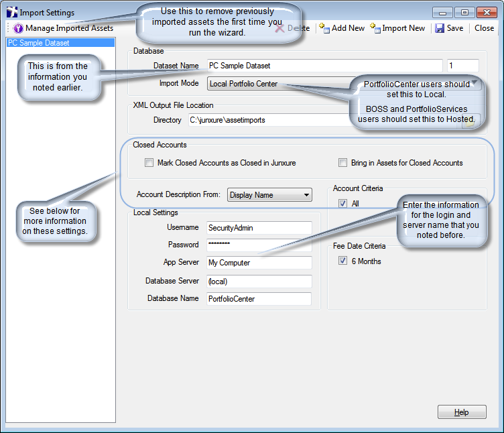Viewport: 504px width, 433px height.
Task: Toggle the All account criteria checkbox
Action: (342, 204)
